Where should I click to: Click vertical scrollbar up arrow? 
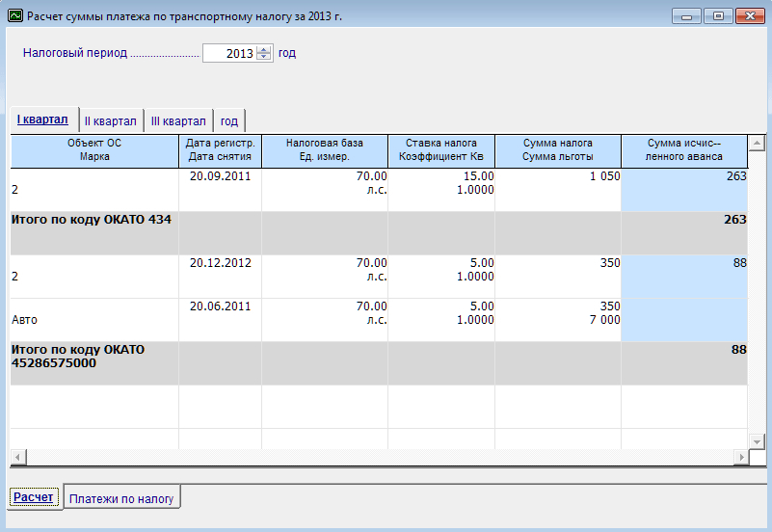(x=757, y=144)
